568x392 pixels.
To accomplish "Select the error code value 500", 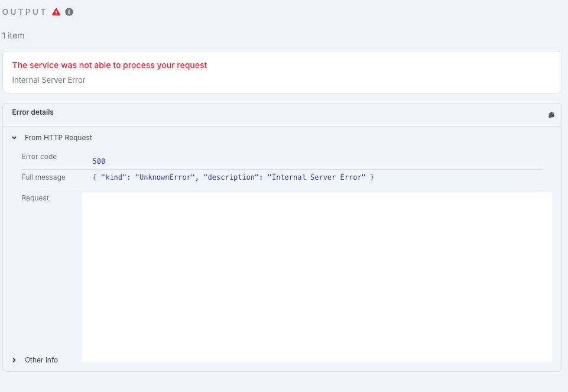I will pyautogui.click(x=99, y=161).
